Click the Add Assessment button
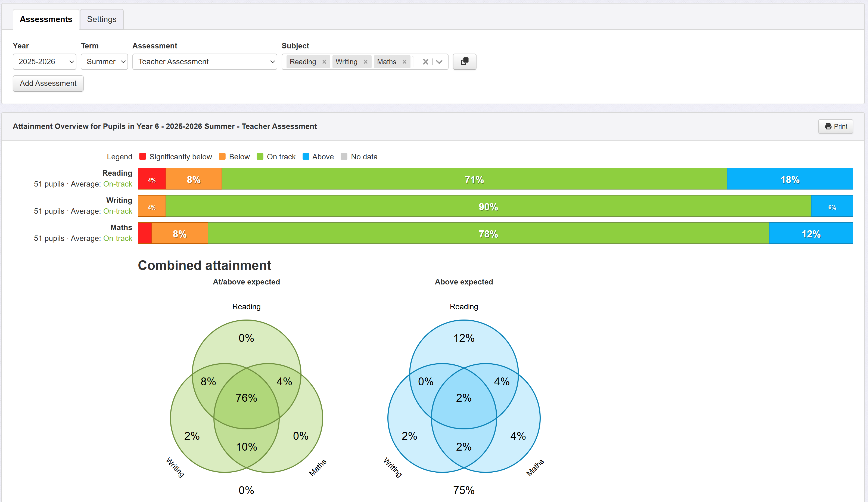 coord(48,83)
